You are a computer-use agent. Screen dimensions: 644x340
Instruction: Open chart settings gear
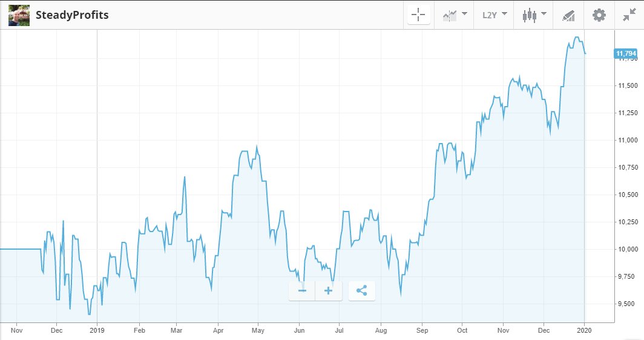[599, 15]
